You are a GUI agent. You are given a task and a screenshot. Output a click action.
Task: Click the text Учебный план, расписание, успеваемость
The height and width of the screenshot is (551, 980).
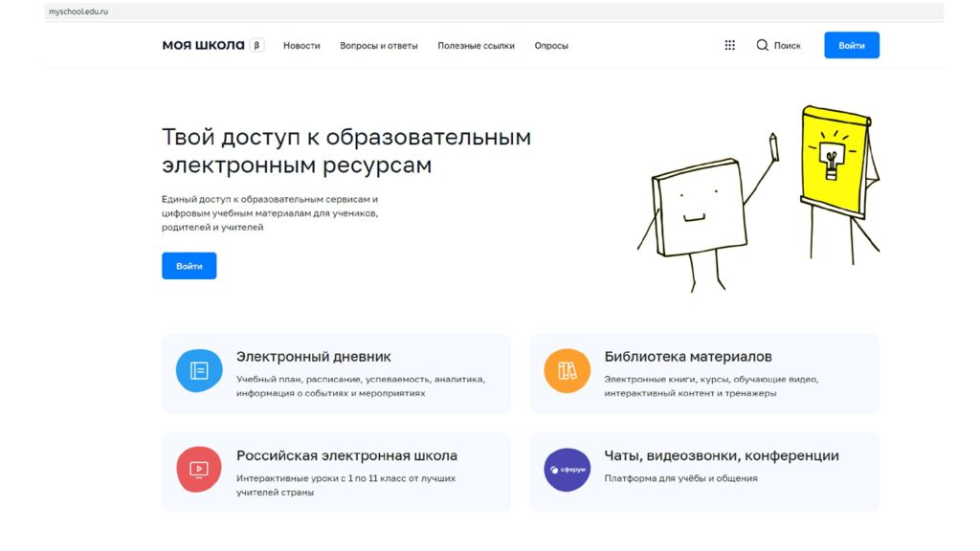coord(361,379)
